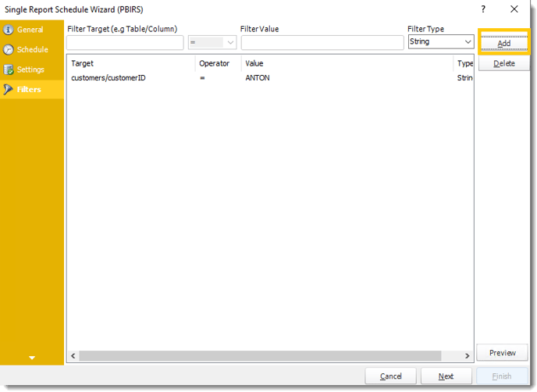Click the Schedule clock icon
The width and height of the screenshot is (537, 392).
(9, 50)
